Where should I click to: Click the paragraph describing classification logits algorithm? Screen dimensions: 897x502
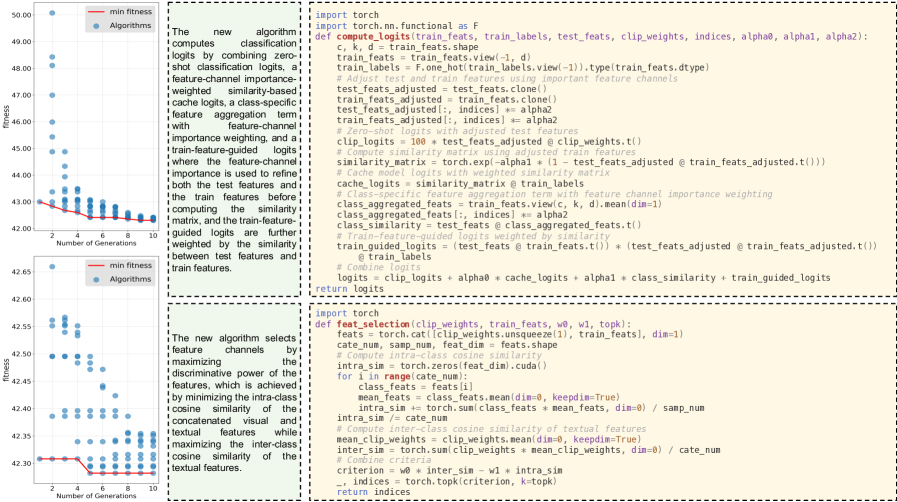click(234, 150)
